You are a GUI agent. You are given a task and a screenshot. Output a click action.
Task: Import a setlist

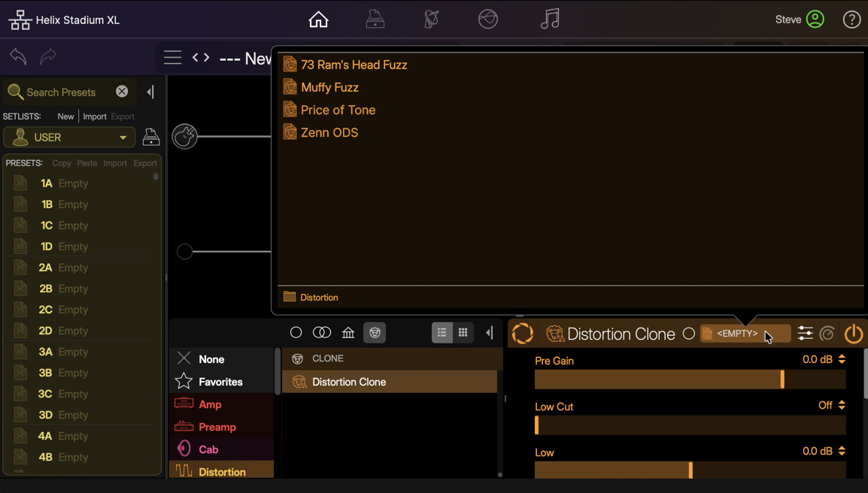point(95,116)
